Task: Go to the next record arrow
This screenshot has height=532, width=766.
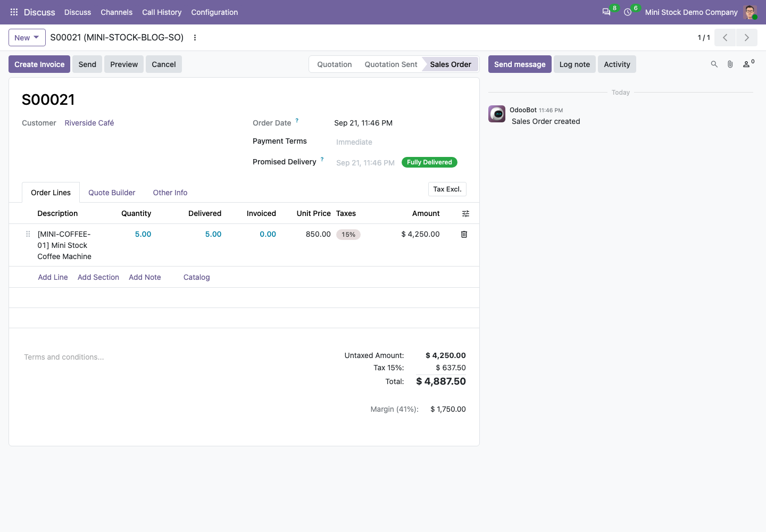Action: point(747,38)
